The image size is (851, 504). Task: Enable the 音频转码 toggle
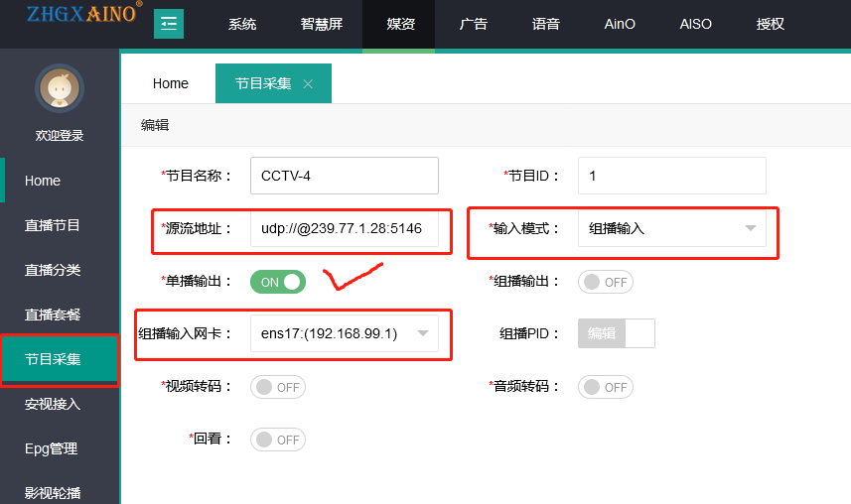(x=605, y=386)
